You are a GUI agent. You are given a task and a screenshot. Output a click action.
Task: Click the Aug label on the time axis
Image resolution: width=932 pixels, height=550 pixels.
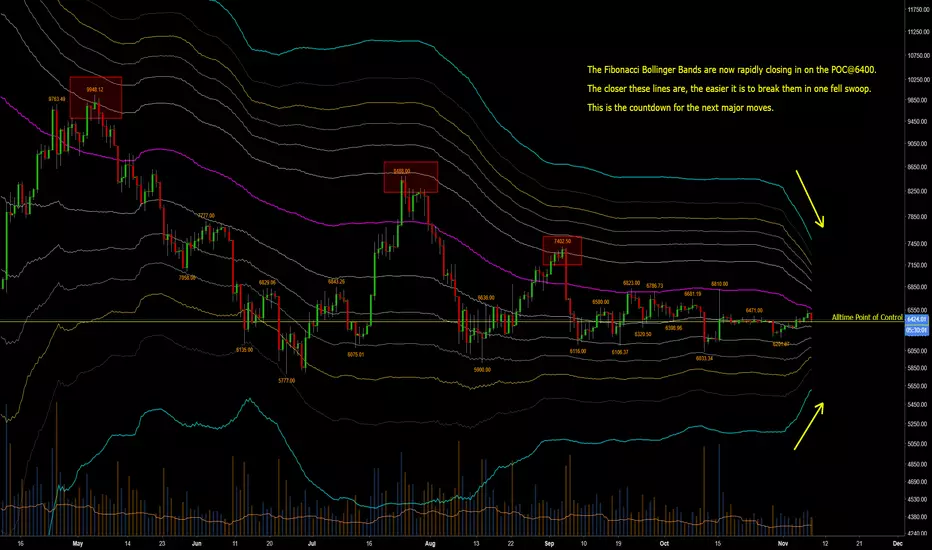(x=430, y=543)
